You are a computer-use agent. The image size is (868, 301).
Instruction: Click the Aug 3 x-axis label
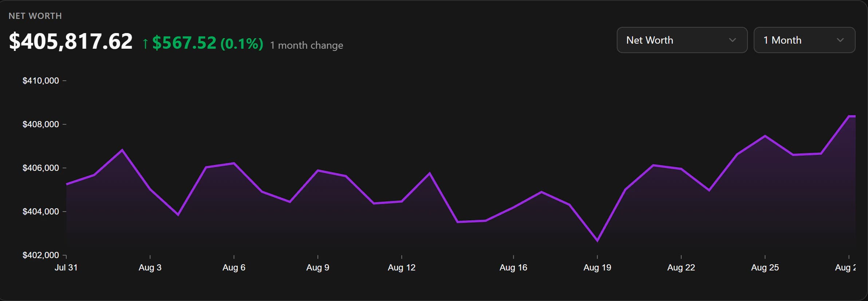point(150,268)
